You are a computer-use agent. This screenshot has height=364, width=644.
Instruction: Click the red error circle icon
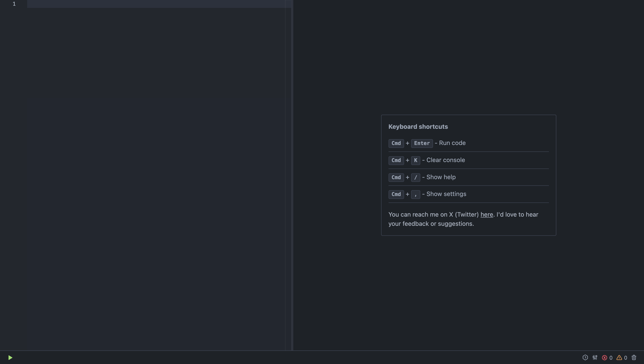(x=605, y=358)
